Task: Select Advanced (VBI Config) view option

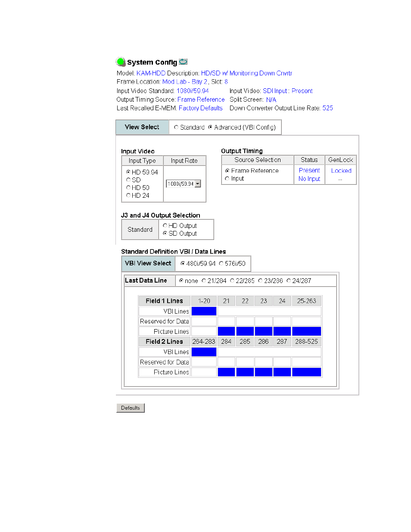Action: tap(210, 127)
